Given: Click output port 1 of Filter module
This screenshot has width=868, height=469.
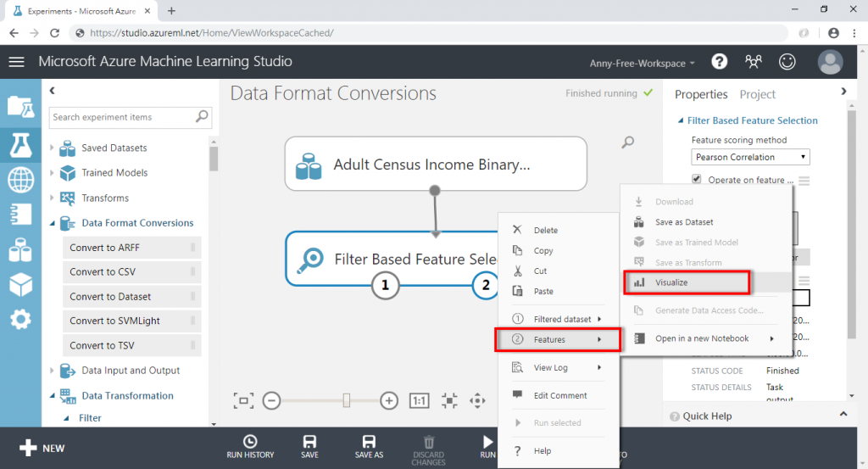Looking at the screenshot, I should point(386,285).
